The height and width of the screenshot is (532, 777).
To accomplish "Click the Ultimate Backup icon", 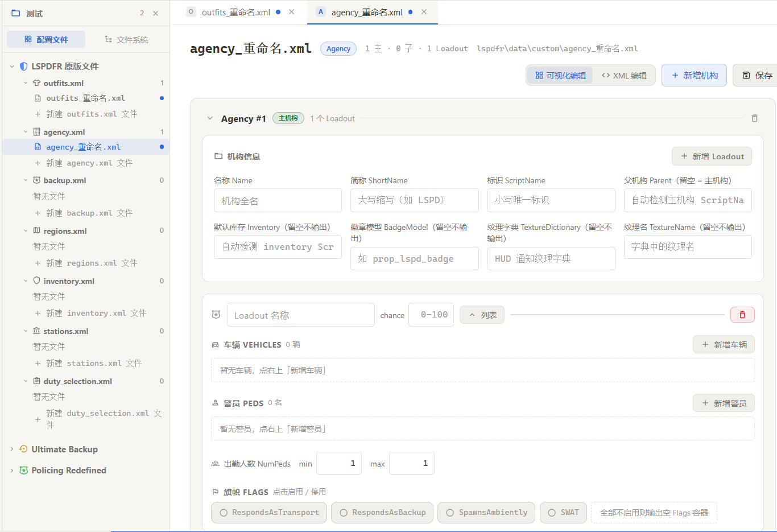I will pos(23,449).
